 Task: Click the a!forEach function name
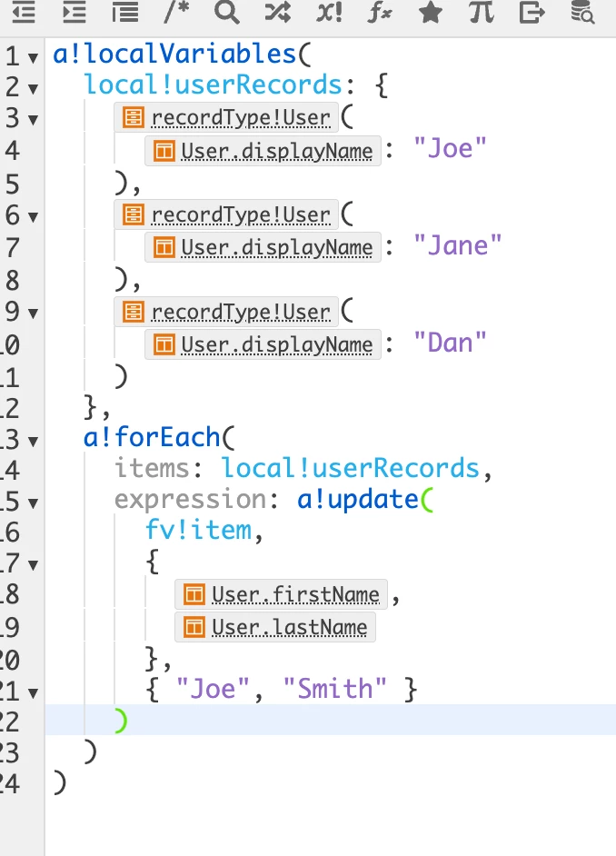(152, 437)
